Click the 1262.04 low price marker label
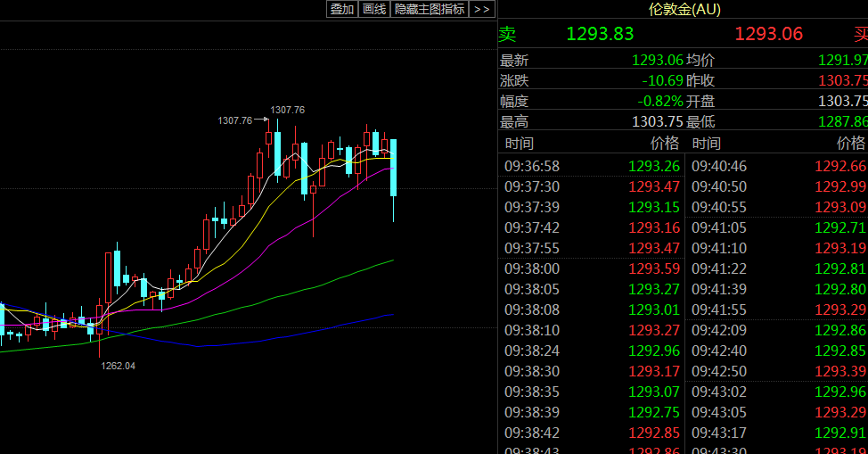Viewport: 868px width, 454px height. tap(118, 366)
